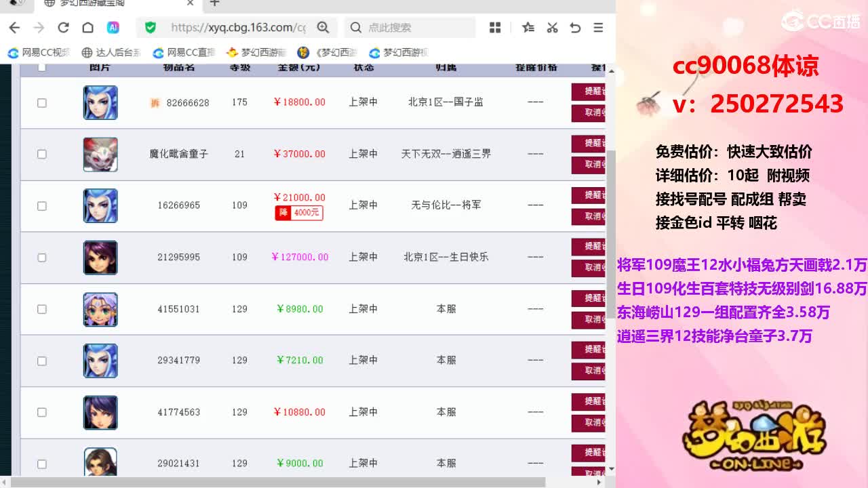Open the browser apps grid icon
The image size is (868, 488).
[495, 28]
